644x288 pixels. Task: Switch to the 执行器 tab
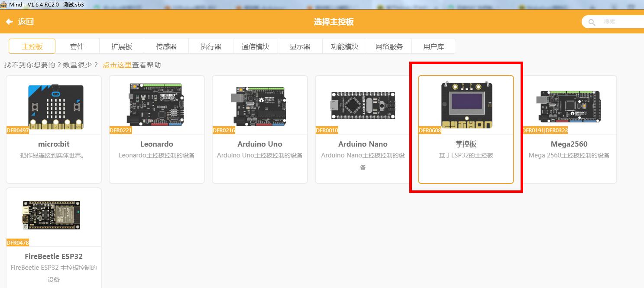coord(211,46)
